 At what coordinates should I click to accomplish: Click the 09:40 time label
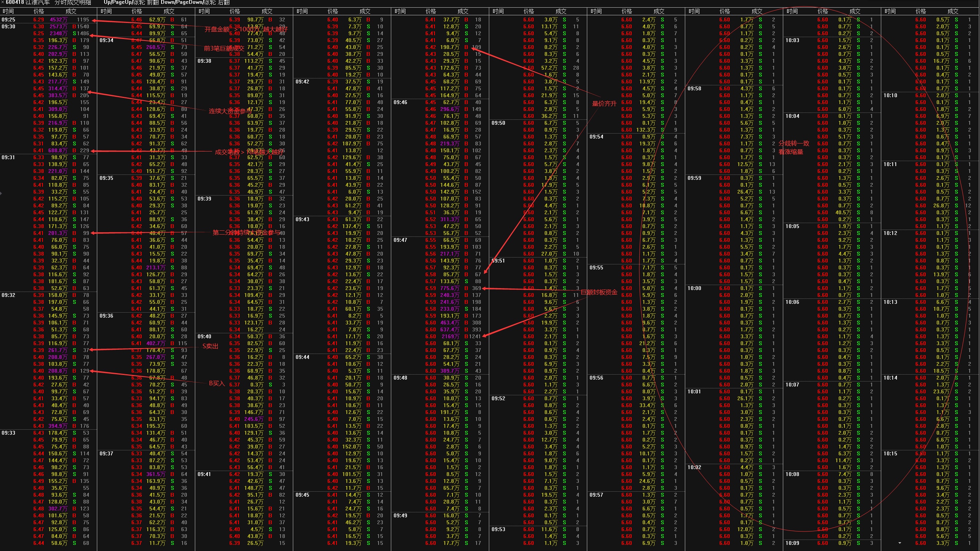[204, 336]
